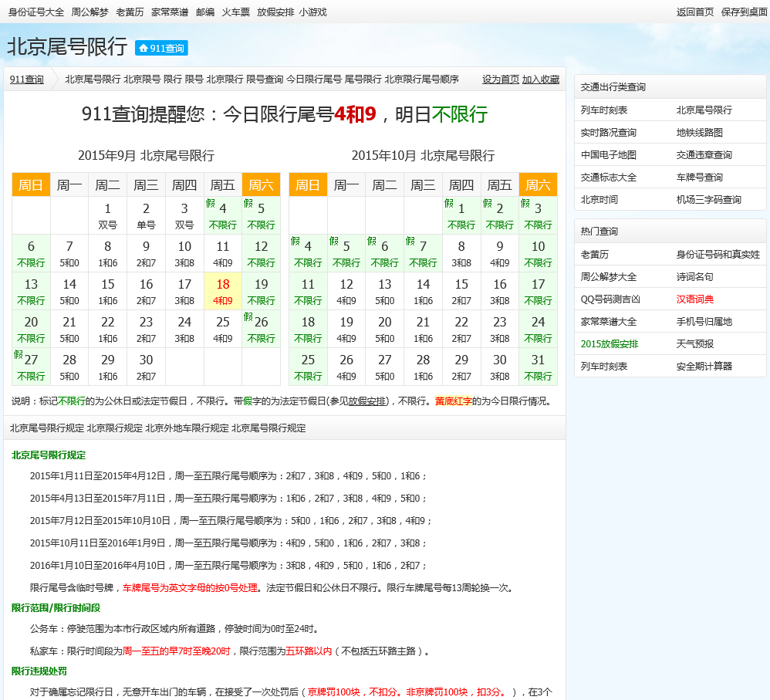Click 安全期计算器 sidebar link

coord(704,367)
